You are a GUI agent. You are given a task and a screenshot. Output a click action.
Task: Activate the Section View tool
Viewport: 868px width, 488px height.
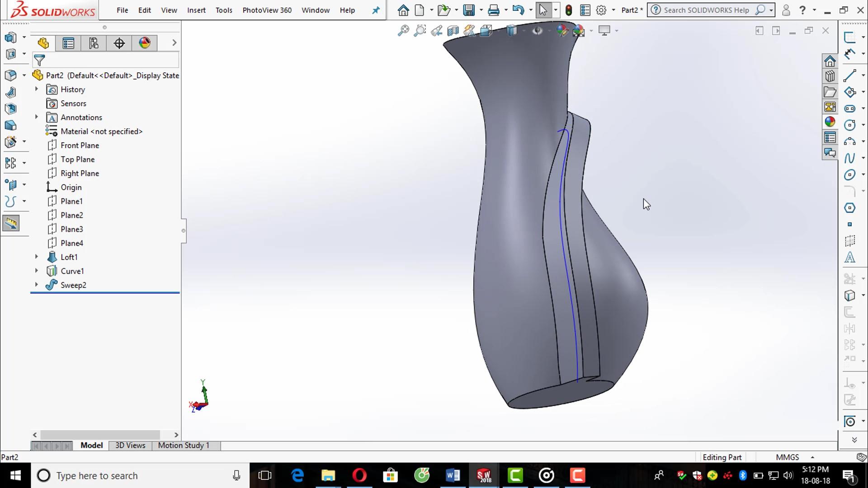(x=453, y=30)
